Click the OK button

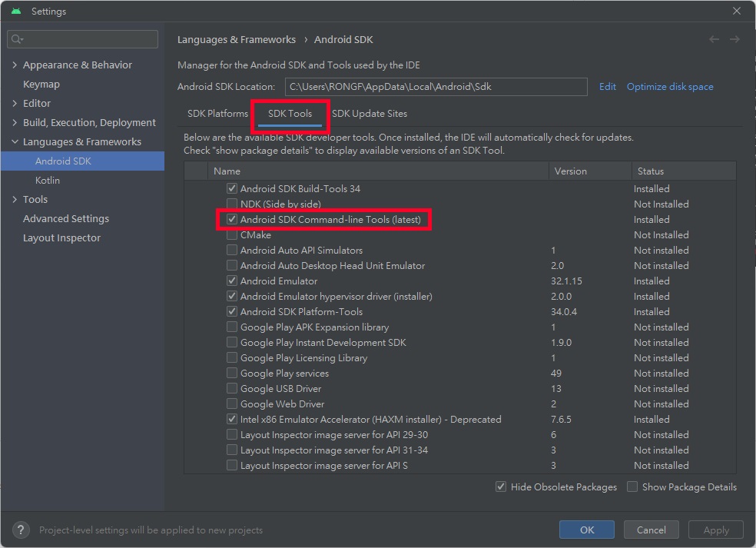(587, 530)
